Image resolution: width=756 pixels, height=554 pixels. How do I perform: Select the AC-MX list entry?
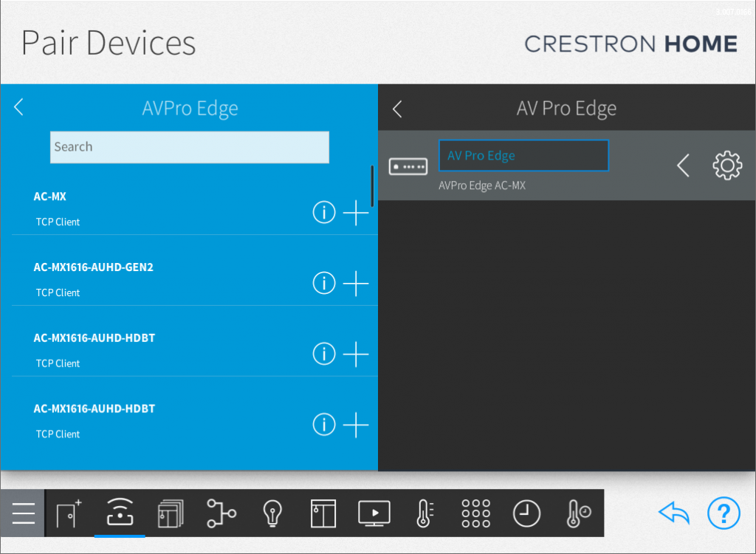click(x=194, y=208)
